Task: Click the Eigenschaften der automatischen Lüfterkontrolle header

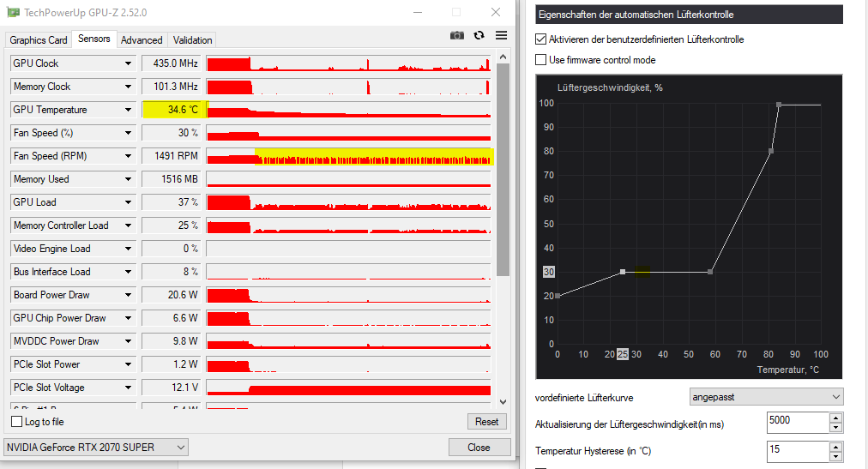Action: 690,15
